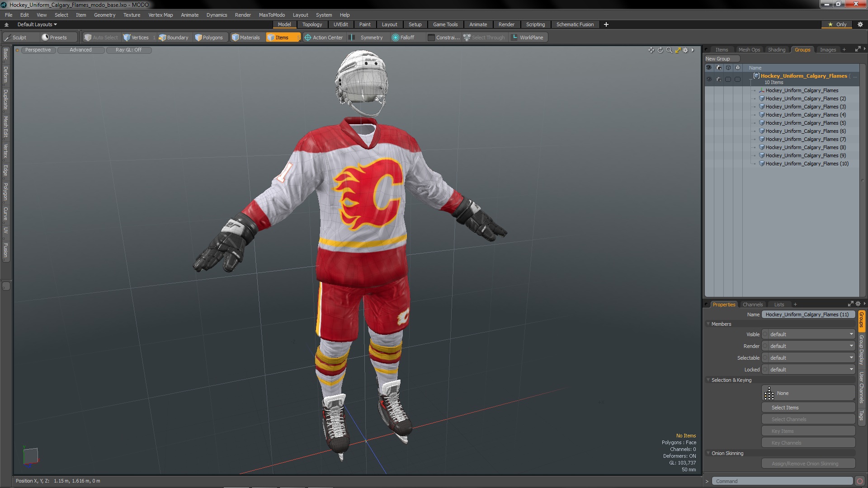
Task: Switch to the UVEdit layout tab
Action: click(x=340, y=24)
